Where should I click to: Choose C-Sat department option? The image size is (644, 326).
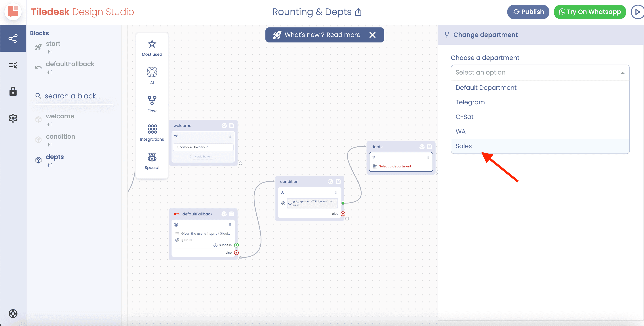coord(540,117)
